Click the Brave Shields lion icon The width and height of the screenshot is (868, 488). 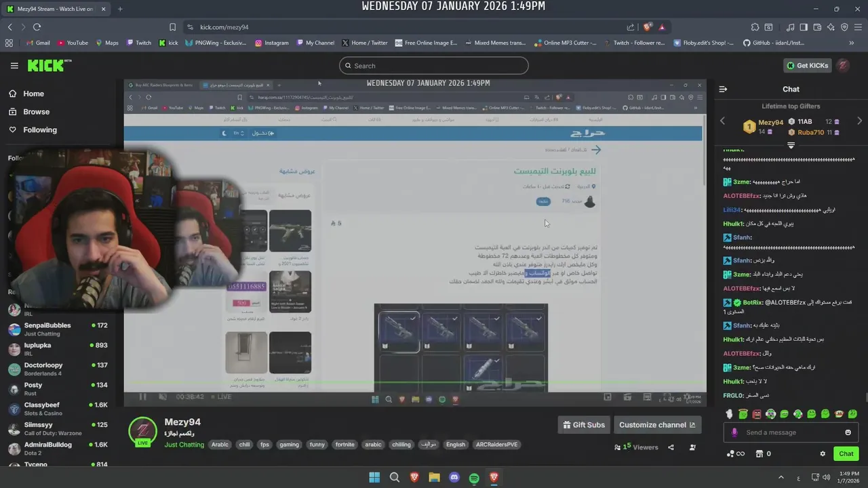click(648, 27)
